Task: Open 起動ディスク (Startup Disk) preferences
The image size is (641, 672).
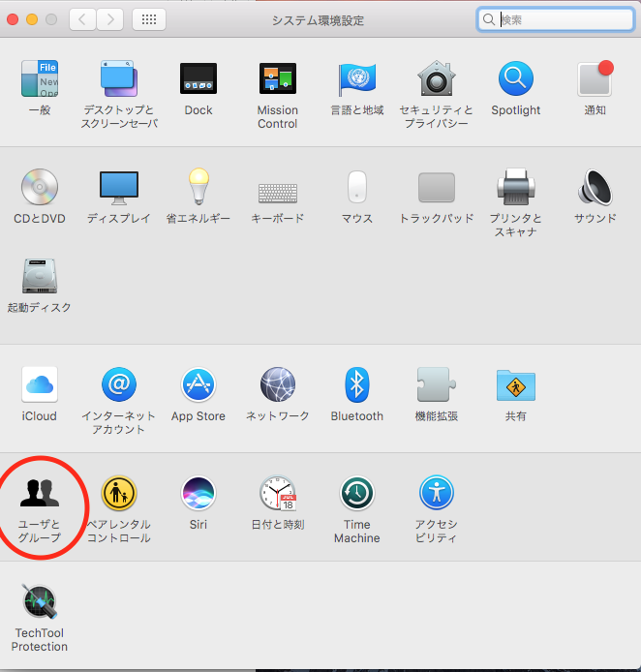Action: tap(40, 276)
